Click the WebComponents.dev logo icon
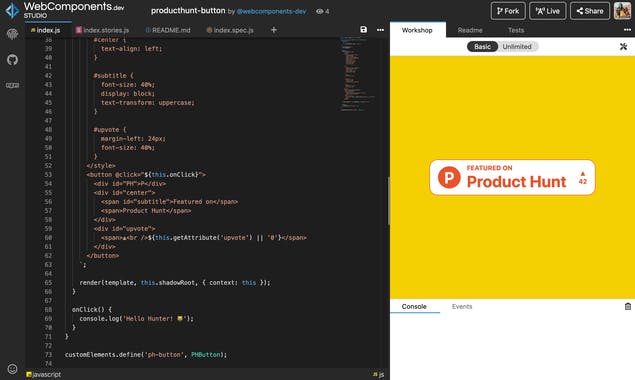The image size is (635, 380). tap(12, 11)
